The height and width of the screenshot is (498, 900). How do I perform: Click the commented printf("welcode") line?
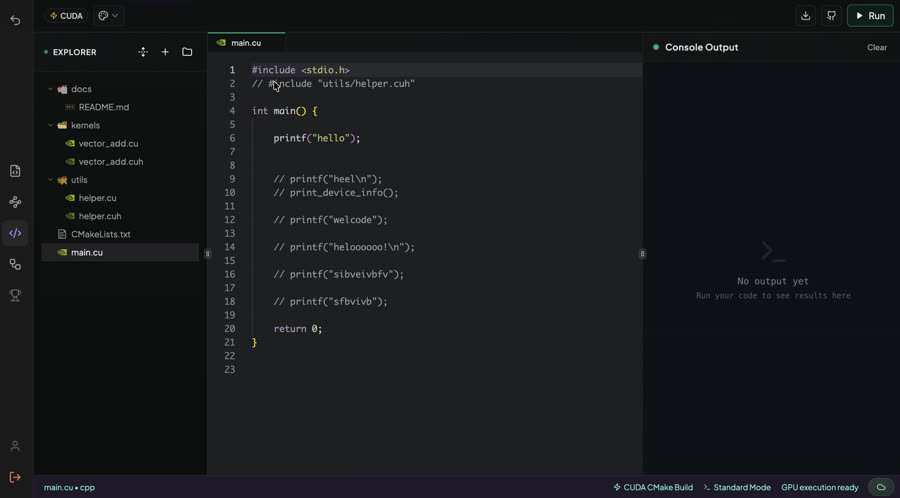click(331, 220)
